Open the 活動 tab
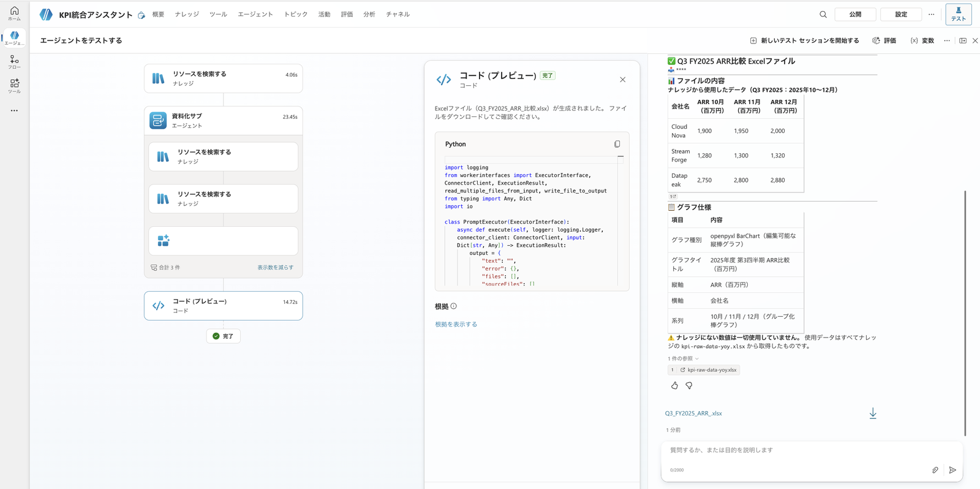 click(x=324, y=14)
